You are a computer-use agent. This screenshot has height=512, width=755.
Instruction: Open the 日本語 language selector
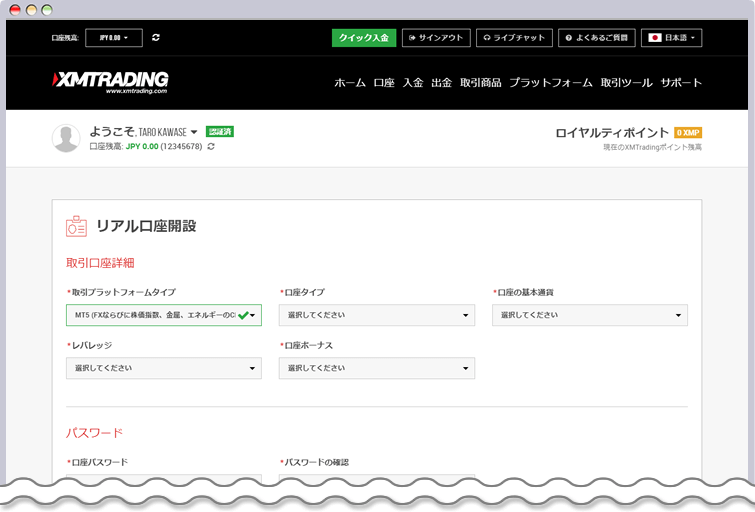tap(671, 38)
